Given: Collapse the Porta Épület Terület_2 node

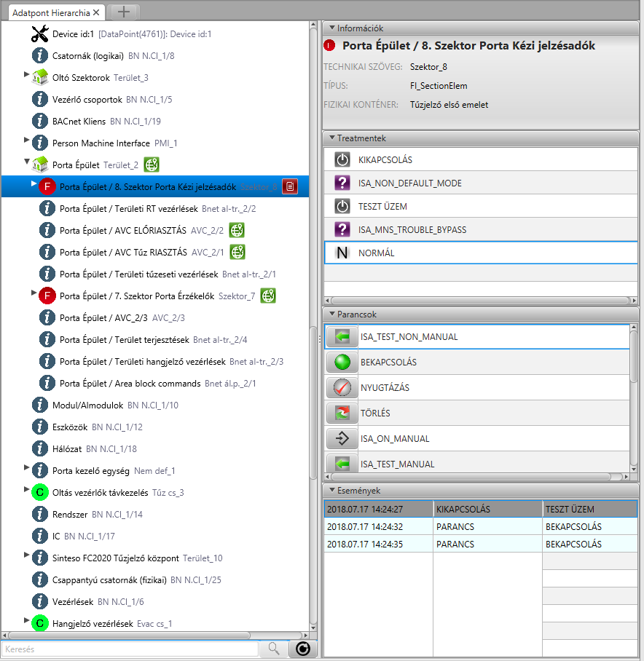Looking at the screenshot, I should pyautogui.click(x=27, y=162).
